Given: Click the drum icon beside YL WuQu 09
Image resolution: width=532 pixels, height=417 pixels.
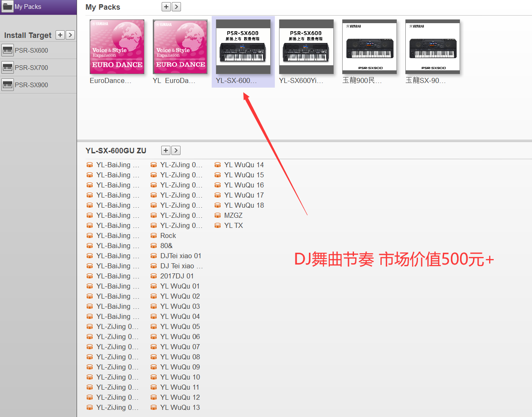Looking at the screenshot, I should click(154, 367).
